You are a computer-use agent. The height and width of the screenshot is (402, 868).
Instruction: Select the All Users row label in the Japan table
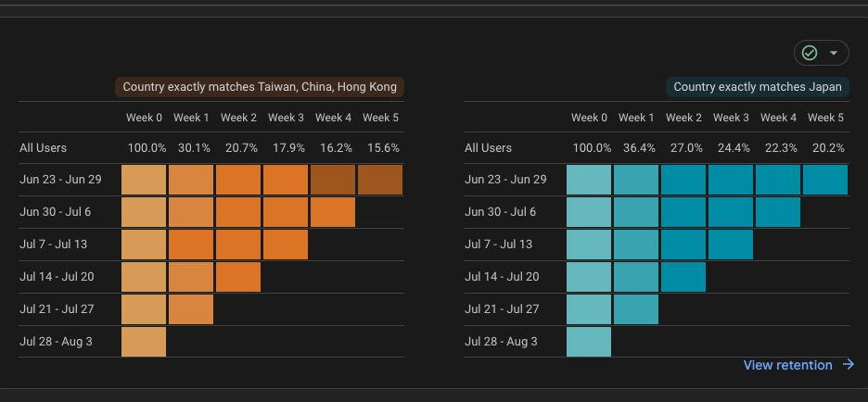click(488, 147)
